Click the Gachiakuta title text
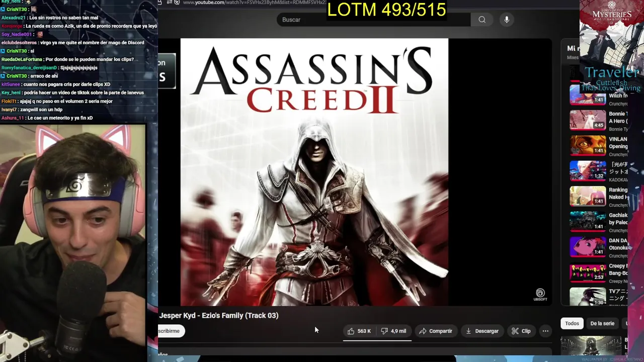 click(x=618, y=219)
